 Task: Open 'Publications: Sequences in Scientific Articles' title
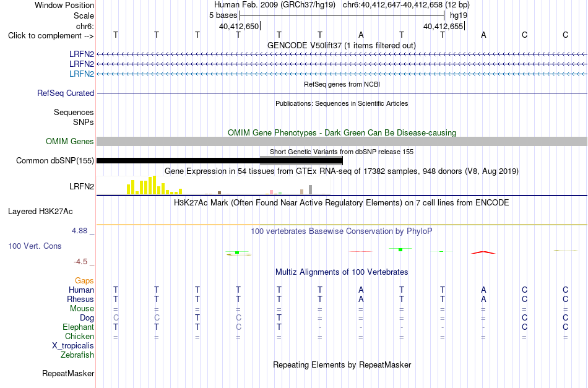click(x=342, y=103)
